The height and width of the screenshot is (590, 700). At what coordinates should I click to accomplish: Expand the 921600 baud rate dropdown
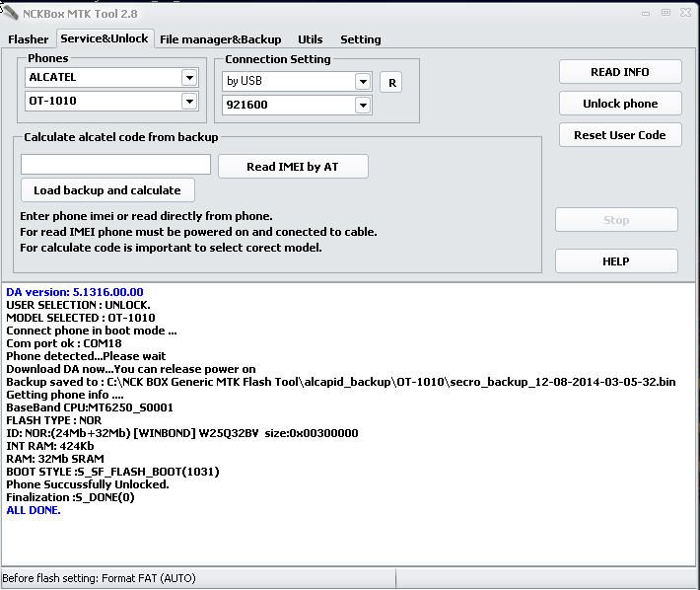[x=363, y=105]
